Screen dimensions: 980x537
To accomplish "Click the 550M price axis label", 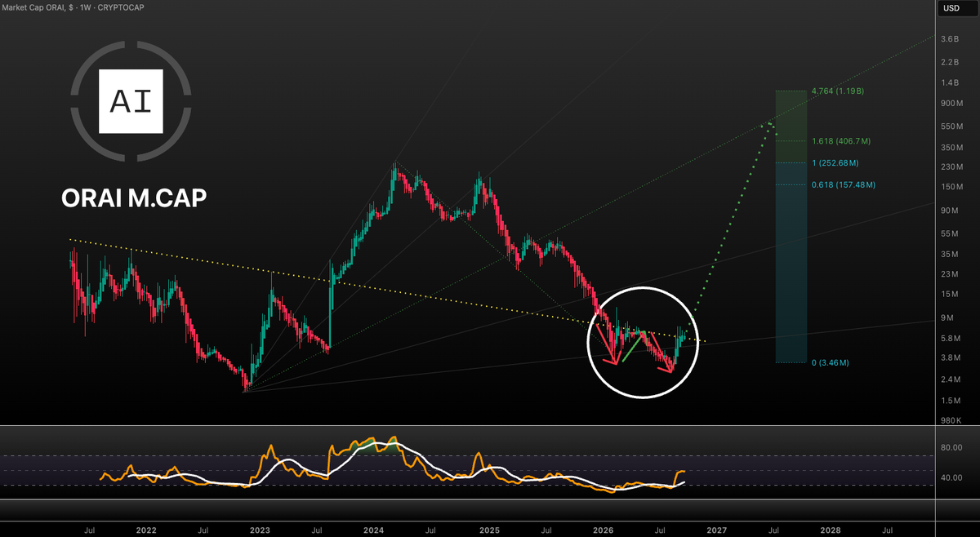I will coord(951,126).
